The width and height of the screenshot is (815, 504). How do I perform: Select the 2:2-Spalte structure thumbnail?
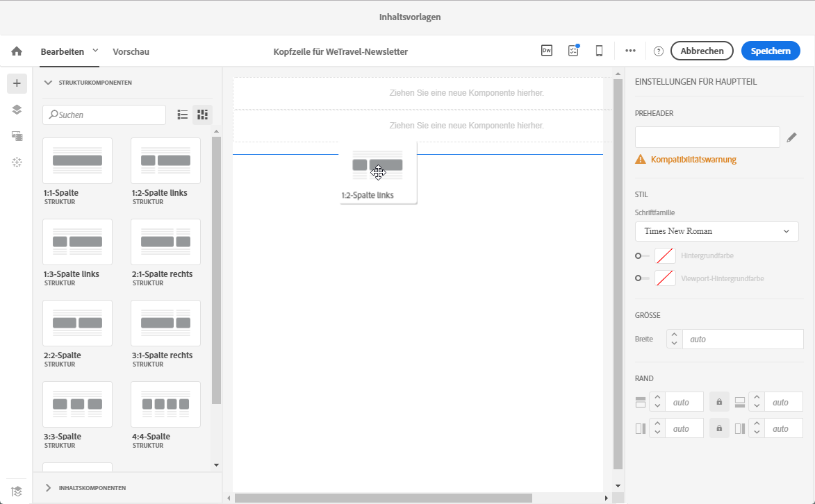(x=77, y=324)
